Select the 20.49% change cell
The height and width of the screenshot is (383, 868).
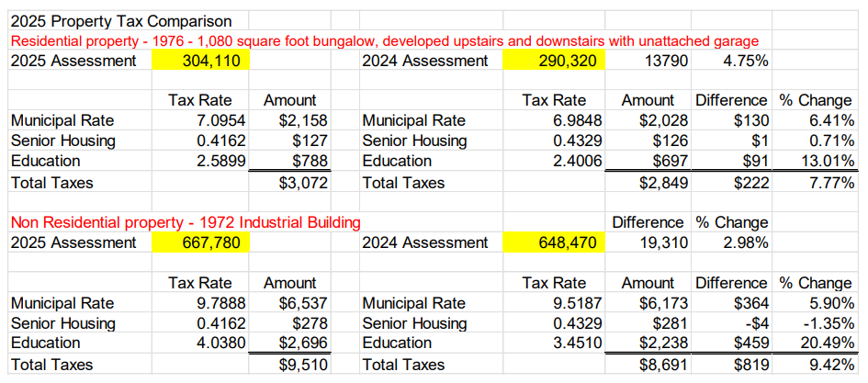827,344
